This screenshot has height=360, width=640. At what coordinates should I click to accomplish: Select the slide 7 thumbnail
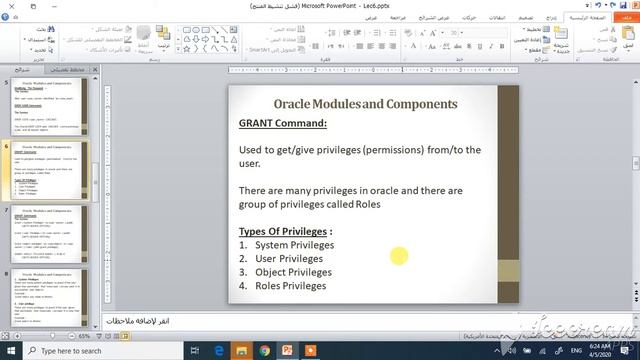click(x=49, y=234)
